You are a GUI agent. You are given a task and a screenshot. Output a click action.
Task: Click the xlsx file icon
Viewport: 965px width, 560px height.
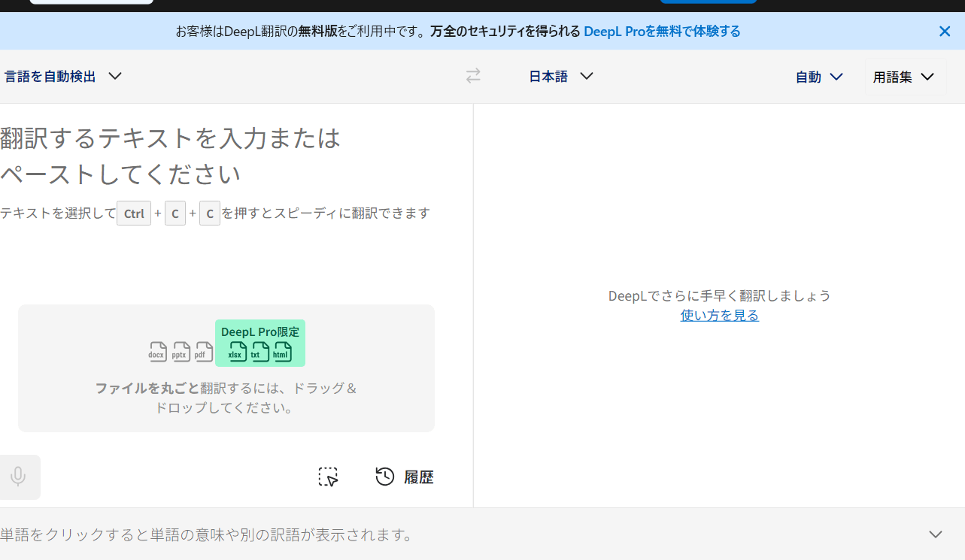[237, 352]
